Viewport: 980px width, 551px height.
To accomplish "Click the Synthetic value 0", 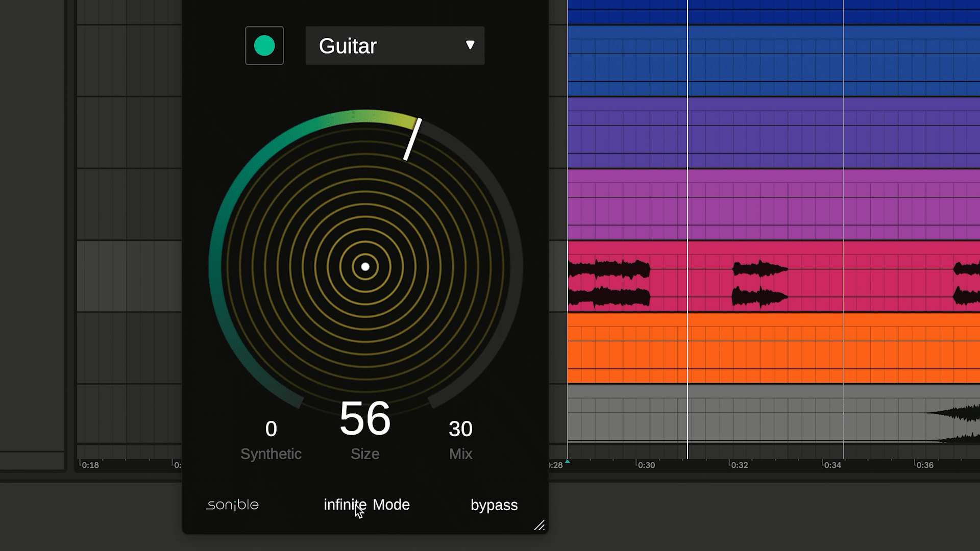I will click(x=271, y=429).
